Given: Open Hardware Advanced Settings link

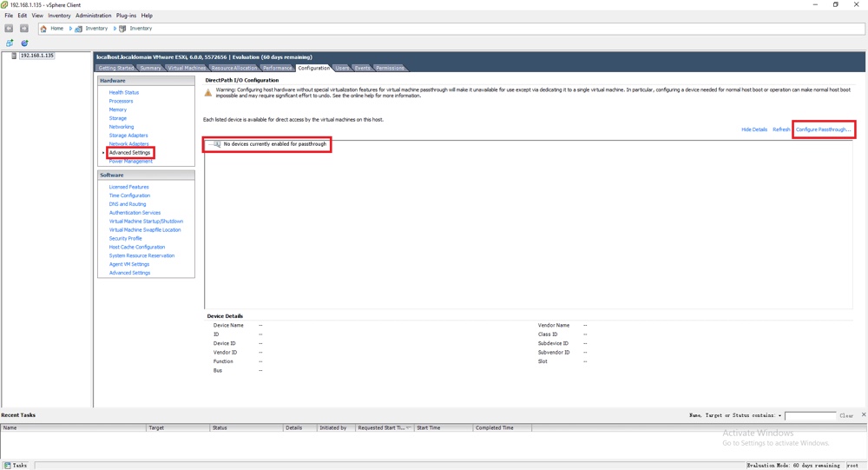Looking at the screenshot, I should click(129, 152).
